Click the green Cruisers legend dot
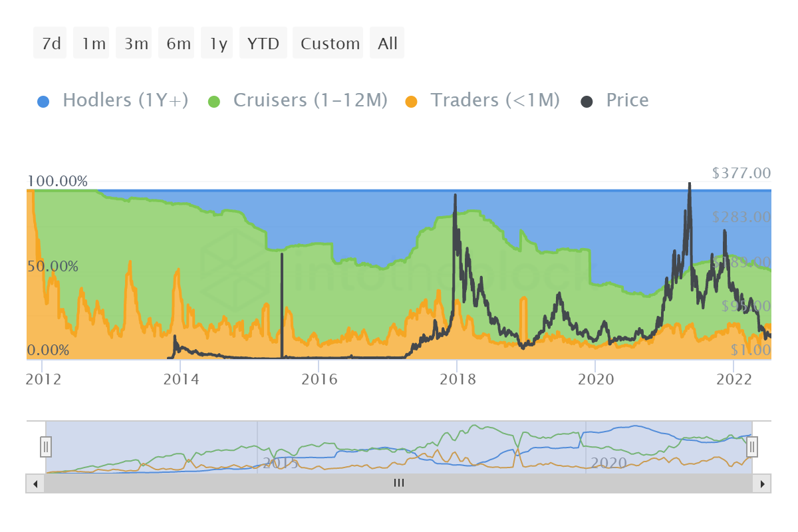The height and width of the screenshot is (532, 798). pyautogui.click(x=214, y=102)
